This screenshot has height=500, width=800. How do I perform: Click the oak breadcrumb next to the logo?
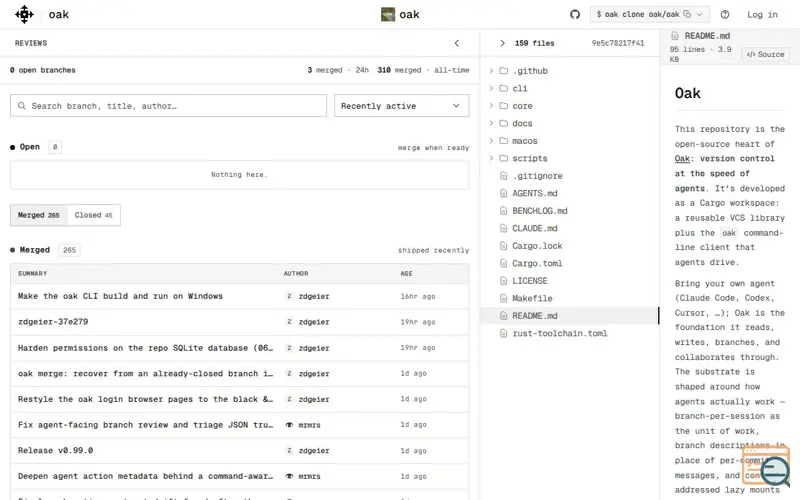(59, 15)
